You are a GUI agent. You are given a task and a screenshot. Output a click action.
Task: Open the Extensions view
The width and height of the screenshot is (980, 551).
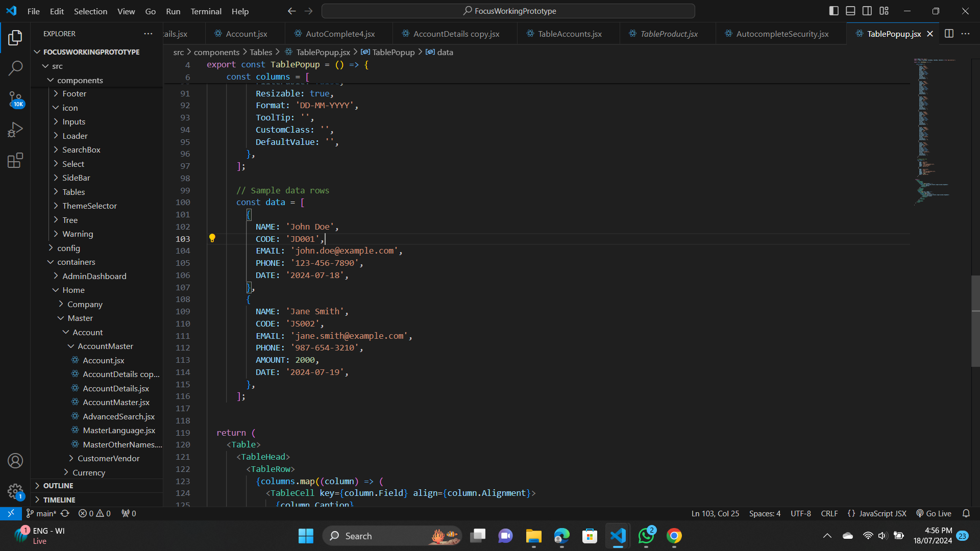(15, 161)
